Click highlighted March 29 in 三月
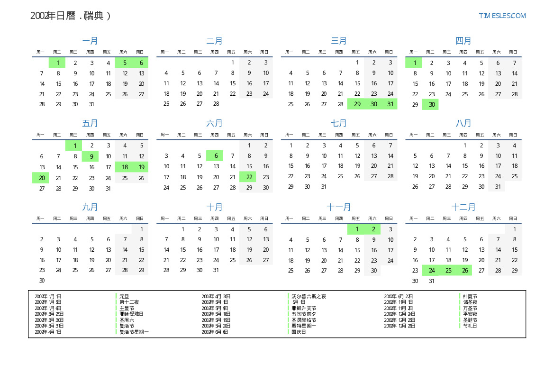Viewport: 554px width, 392px height. 357,104
